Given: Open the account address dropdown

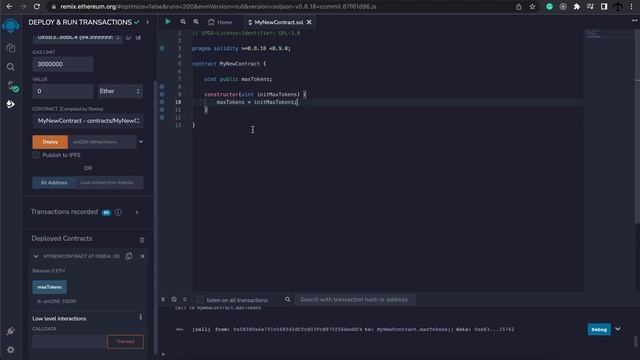Looking at the screenshot, I should pyautogui.click(x=77, y=38).
